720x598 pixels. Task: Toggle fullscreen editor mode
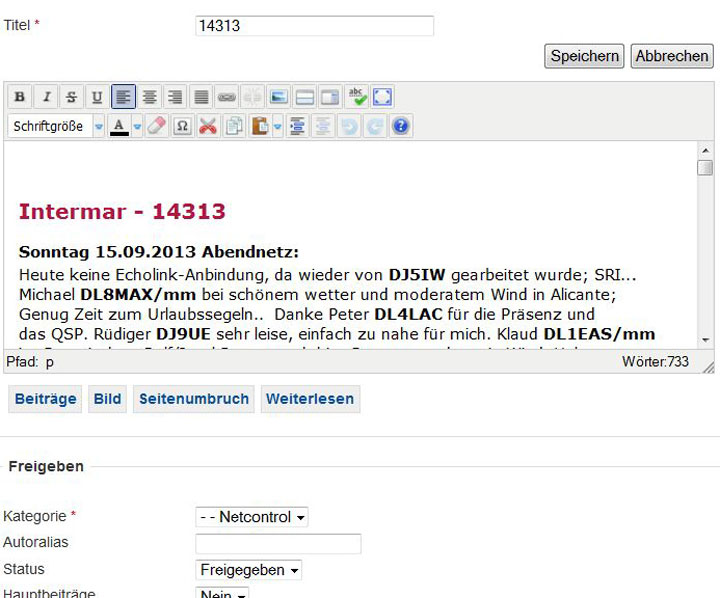(382, 96)
